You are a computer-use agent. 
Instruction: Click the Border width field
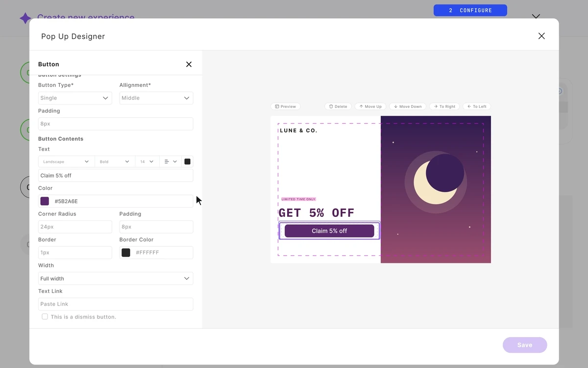(x=75, y=253)
